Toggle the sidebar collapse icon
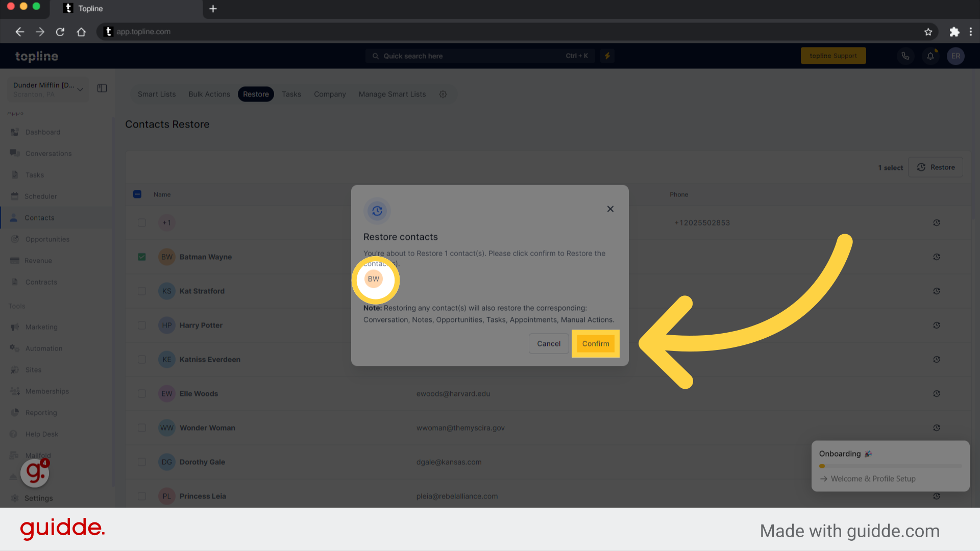This screenshot has width=980, height=551. [102, 88]
